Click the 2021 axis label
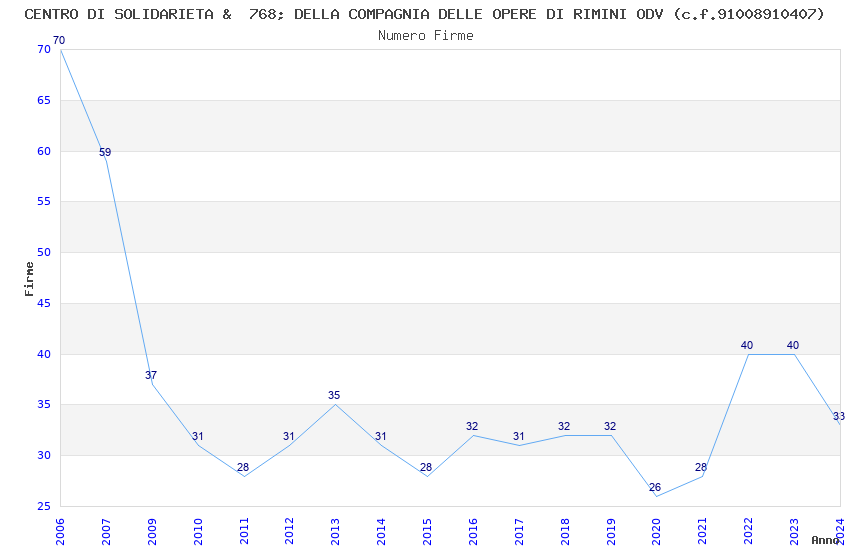Viewport: 850px width, 550px height. tap(702, 532)
